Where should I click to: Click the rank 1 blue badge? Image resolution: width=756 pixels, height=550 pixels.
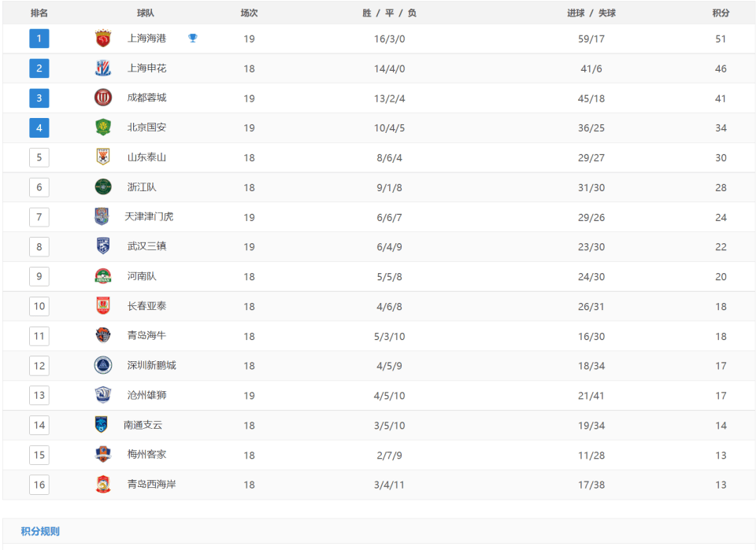click(39, 39)
